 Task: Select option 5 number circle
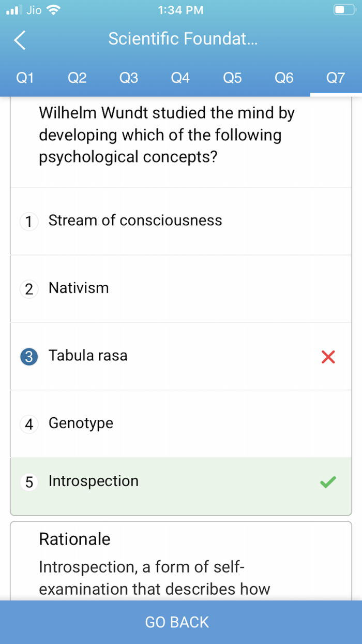[x=29, y=482]
